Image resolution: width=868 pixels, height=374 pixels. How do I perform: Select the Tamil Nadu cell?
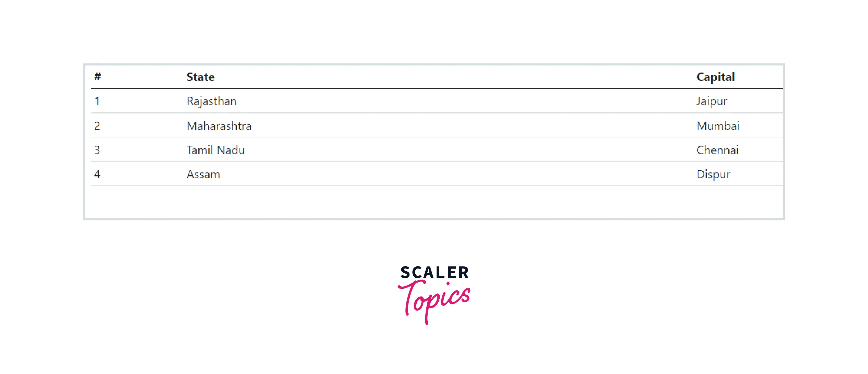tap(216, 150)
